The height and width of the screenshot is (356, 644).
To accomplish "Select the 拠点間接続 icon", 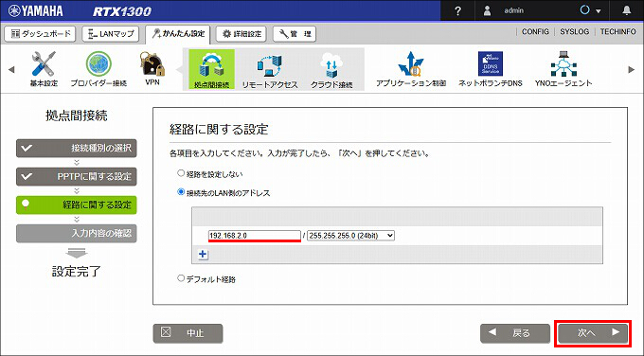I will pos(211,69).
